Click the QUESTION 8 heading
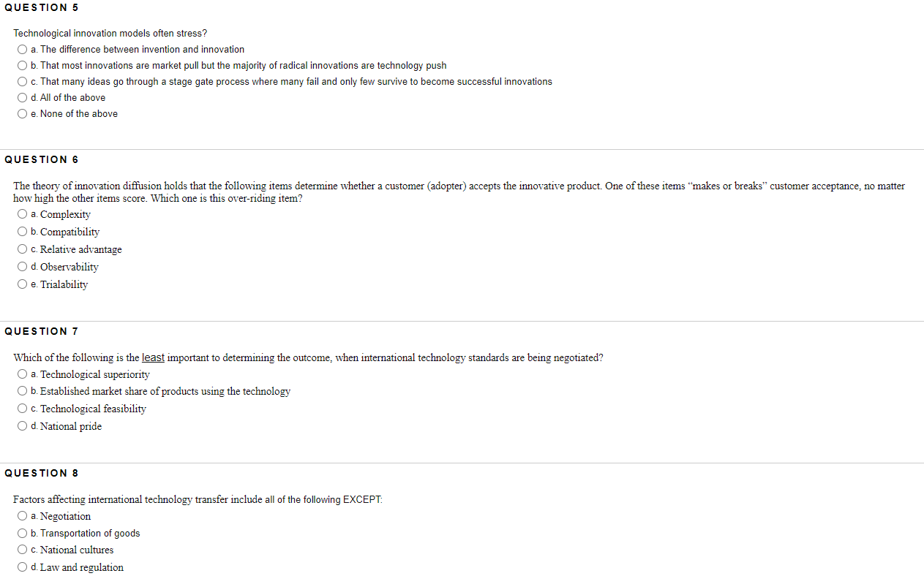 point(42,473)
